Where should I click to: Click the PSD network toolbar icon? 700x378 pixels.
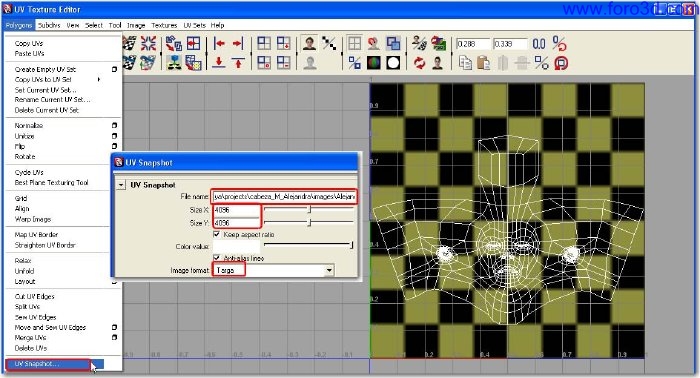tap(438, 44)
